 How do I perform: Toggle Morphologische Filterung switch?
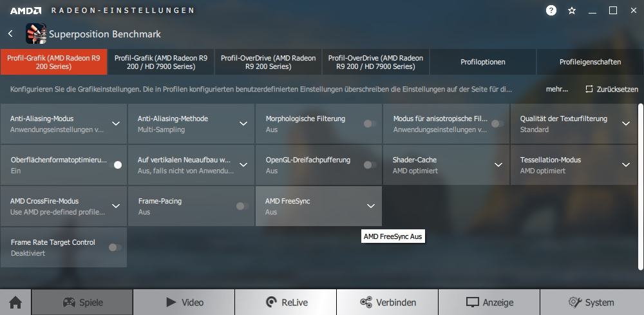[370, 123]
